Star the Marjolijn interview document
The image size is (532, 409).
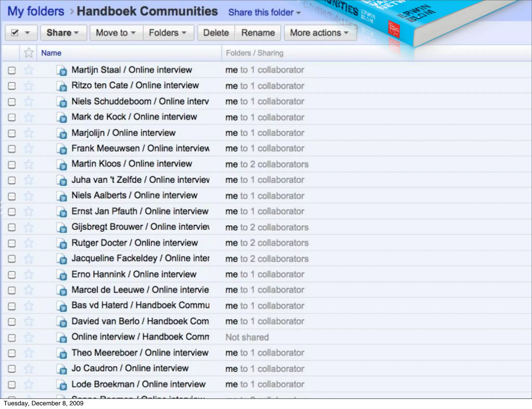click(x=28, y=133)
